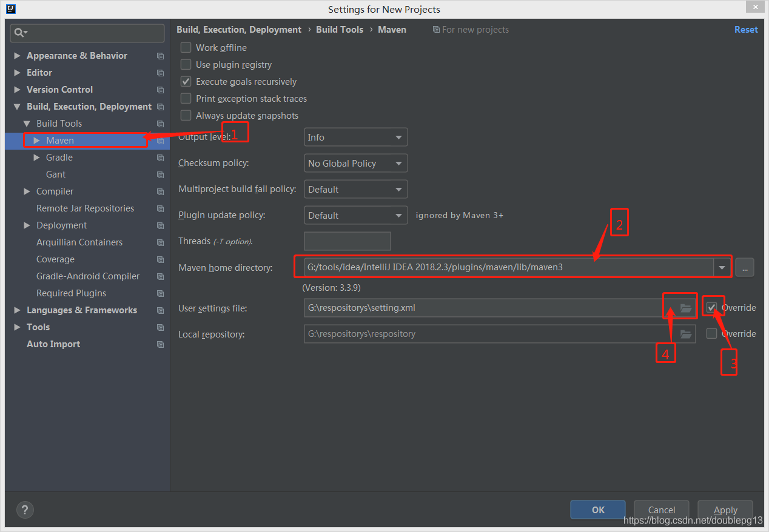Click the project-level icon beside Arquillian Containers
This screenshot has width=769, height=532.
(x=160, y=242)
